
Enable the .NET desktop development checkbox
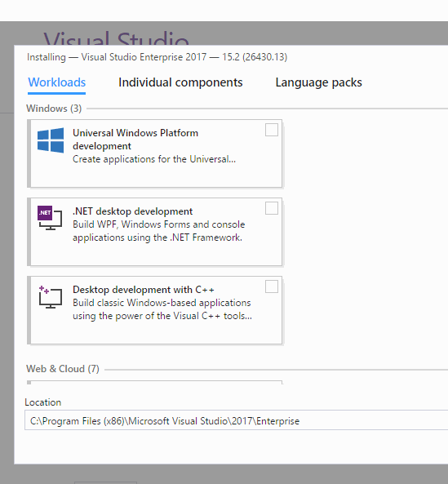click(272, 208)
